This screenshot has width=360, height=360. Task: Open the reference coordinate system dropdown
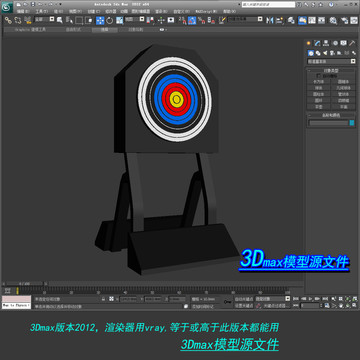136,20
